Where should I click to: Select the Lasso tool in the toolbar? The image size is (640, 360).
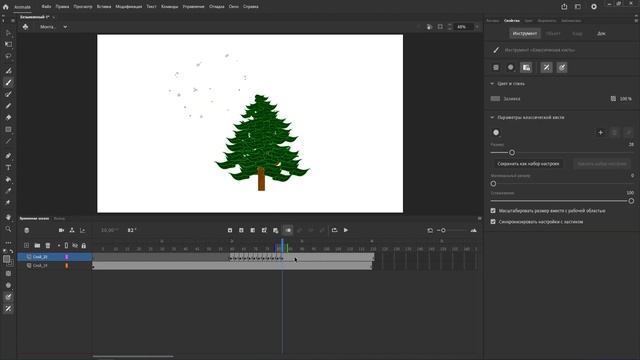[8, 56]
